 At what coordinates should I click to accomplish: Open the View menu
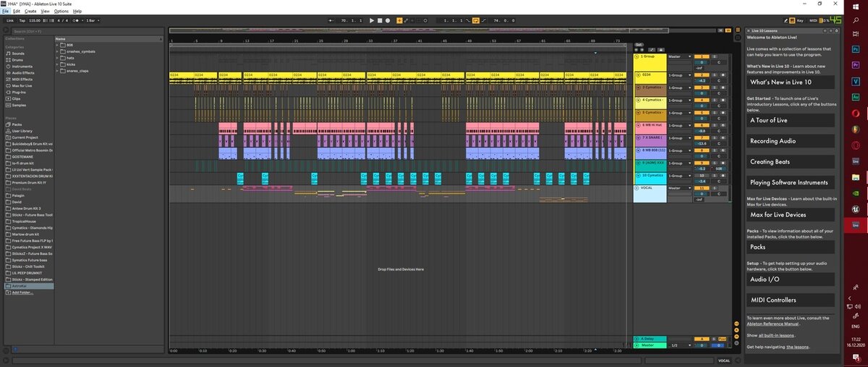[x=46, y=12]
